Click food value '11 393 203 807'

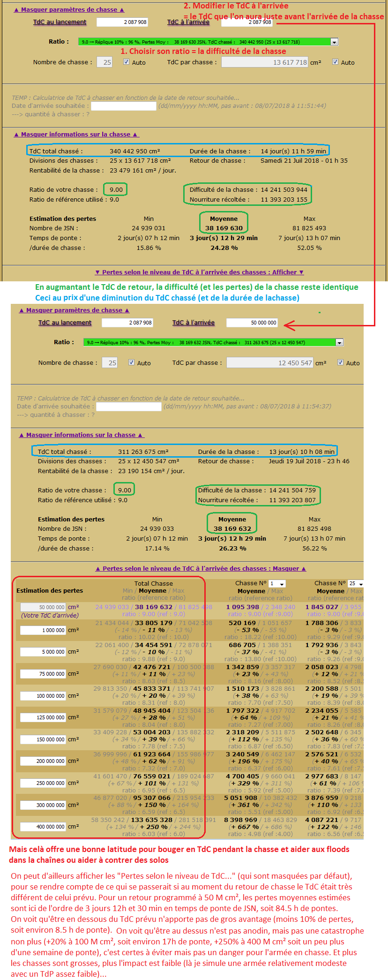[292, 500]
